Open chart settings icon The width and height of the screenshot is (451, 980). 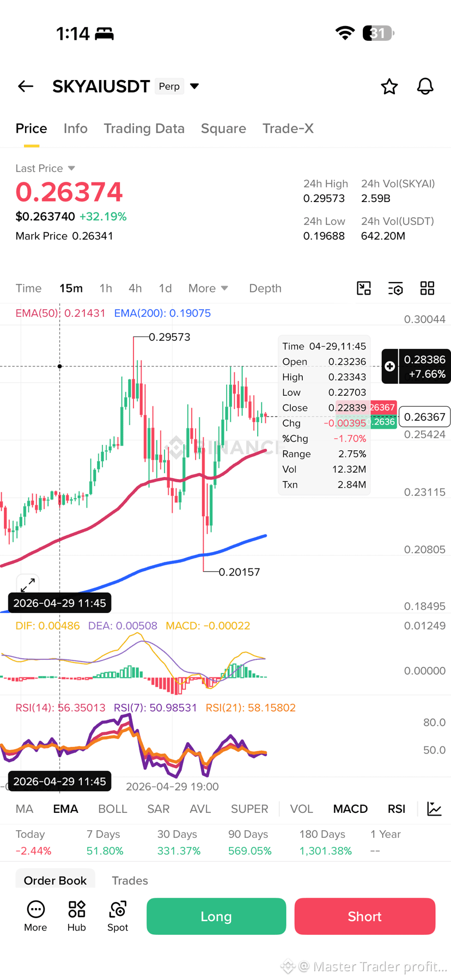click(x=395, y=288)
